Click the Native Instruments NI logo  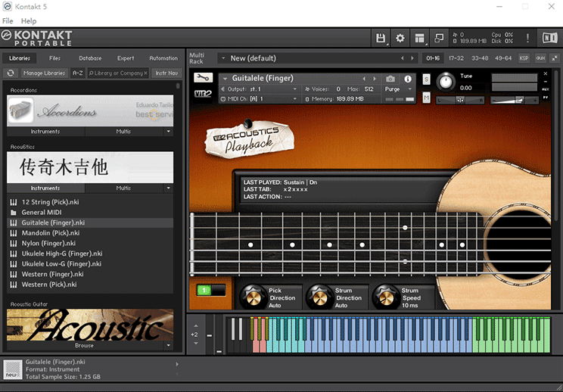[549, 38]
